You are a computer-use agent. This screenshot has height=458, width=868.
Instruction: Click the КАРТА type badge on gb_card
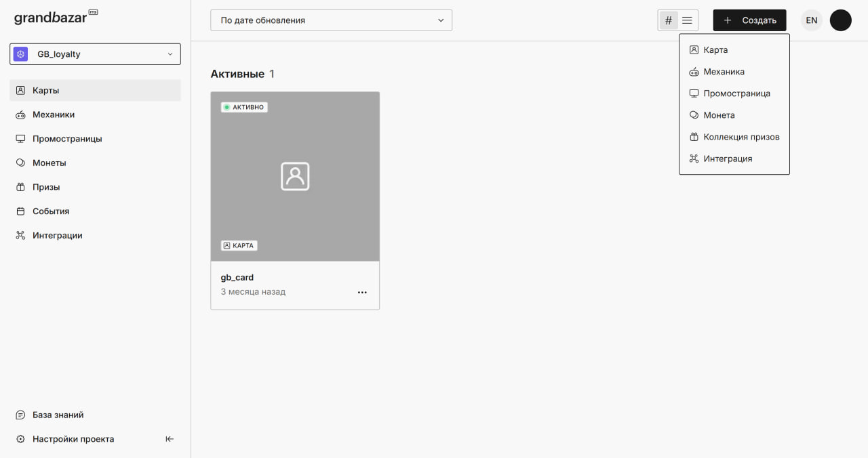coord(239,246)
